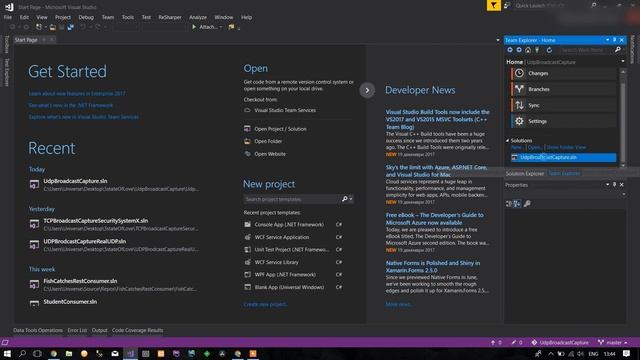Click the New Project toolbar icon
The width and height of the screenshot is (640, 360).
(x=39, y=27)
